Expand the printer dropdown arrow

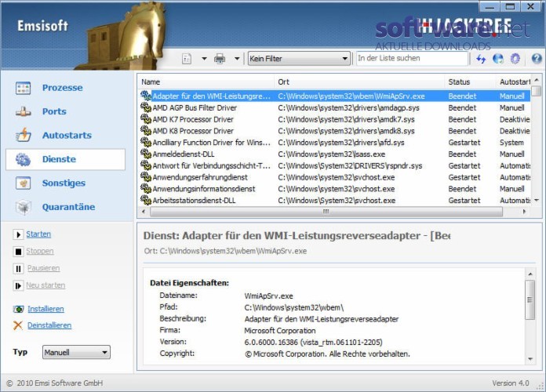[237, 59]
